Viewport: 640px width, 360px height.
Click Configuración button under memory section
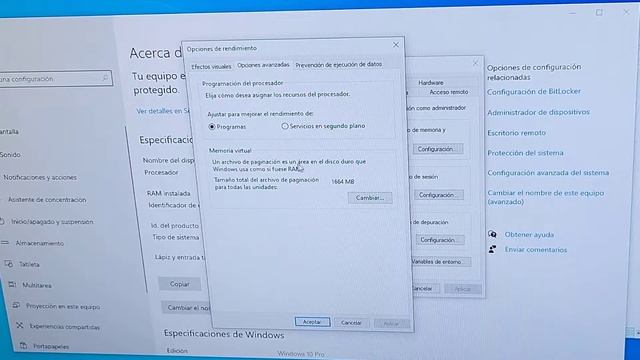point(437,149)
